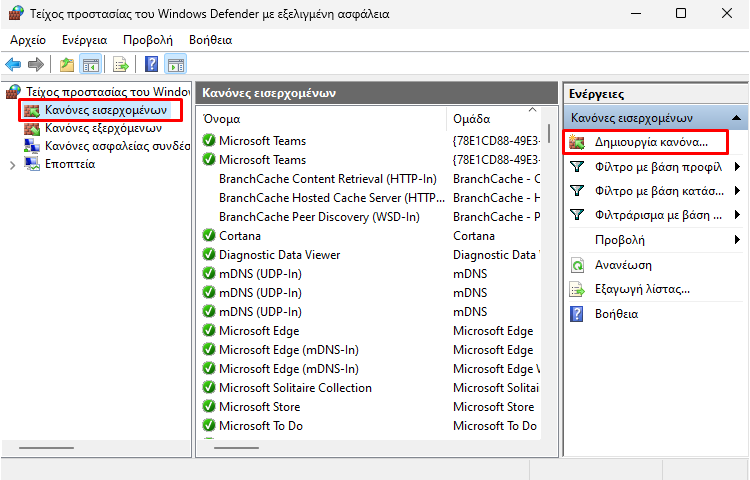
Task: Click Ανανέωση action text
Action: click(x=623, y=265)
